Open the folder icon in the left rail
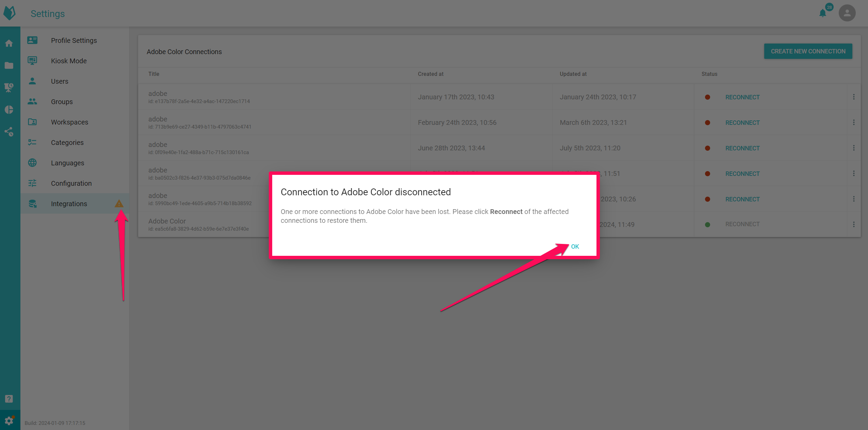The height and width of the screenshot is (430, 868). coord(9,66)
